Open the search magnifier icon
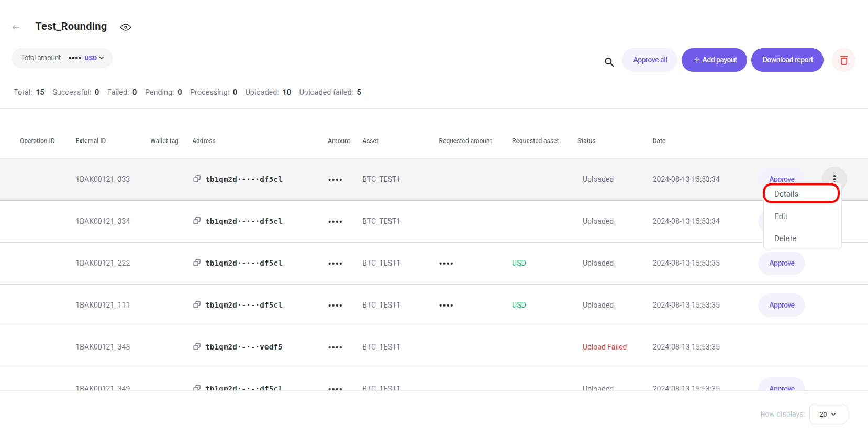 609,62
